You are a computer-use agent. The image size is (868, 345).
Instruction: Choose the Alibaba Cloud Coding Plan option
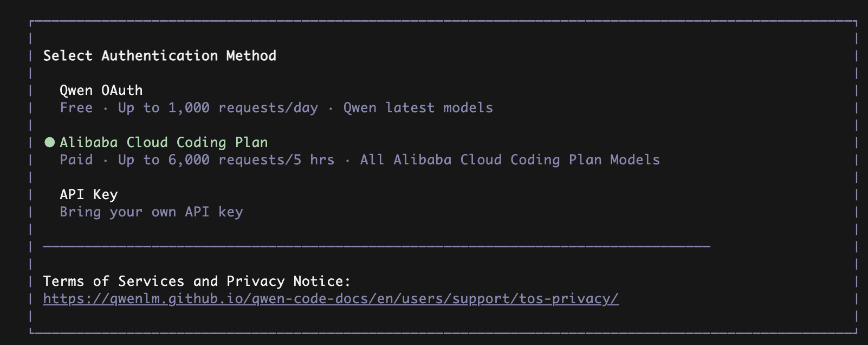[x=164, y=142]
